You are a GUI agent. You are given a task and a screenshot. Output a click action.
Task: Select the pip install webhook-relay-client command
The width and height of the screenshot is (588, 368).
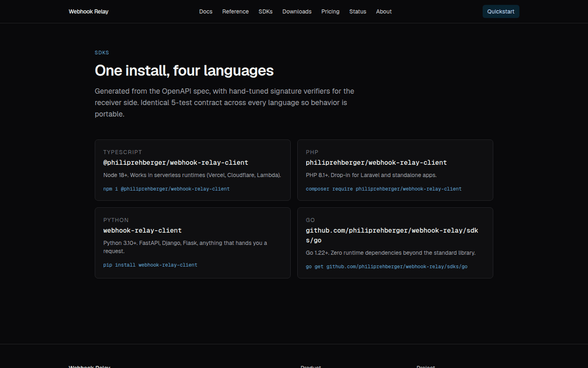(150, 265)
